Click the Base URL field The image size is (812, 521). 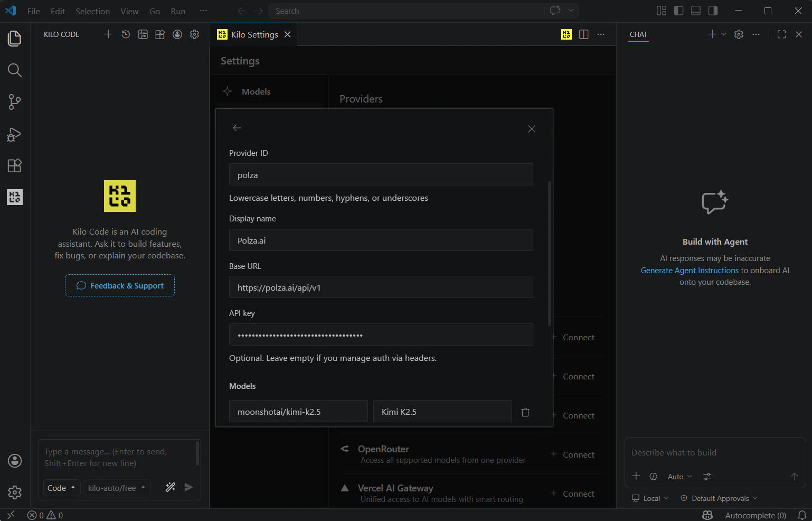pos(381,287)
